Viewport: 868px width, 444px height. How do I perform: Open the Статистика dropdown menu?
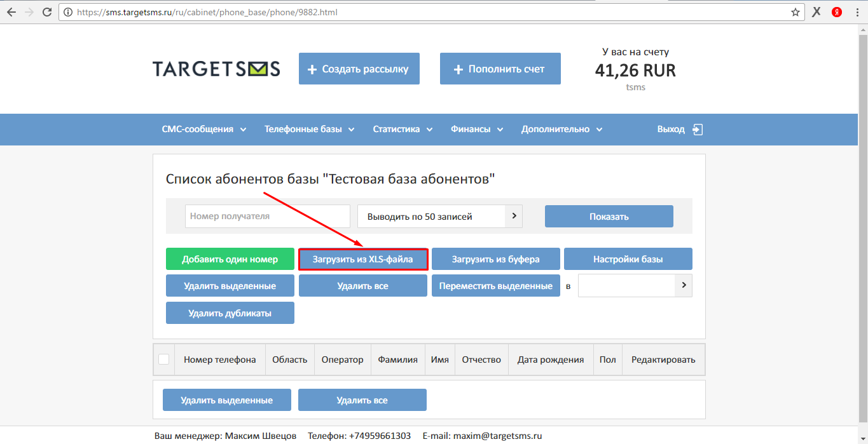pos(403,129)
